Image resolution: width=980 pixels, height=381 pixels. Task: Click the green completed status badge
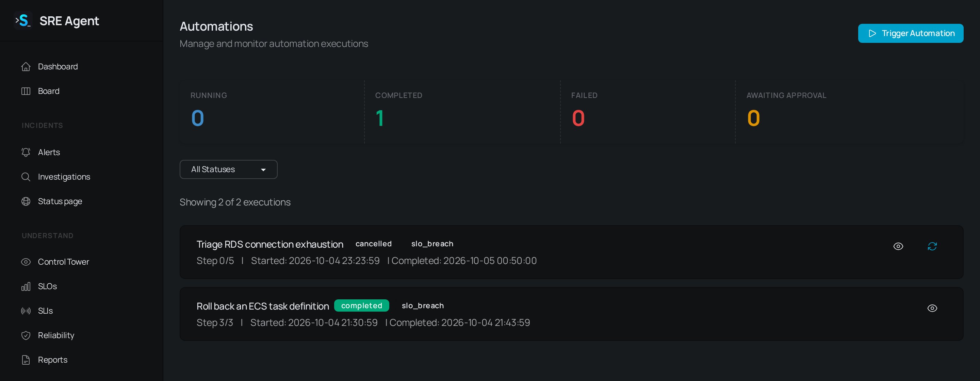[361, 306]
